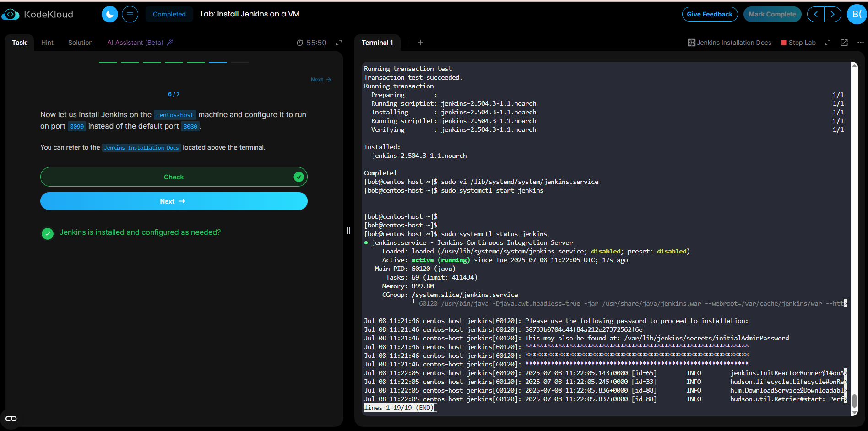The width and height of the screenshot is (868, 431).
Task: Open the terminal more options menu
Action: [861, 43]
